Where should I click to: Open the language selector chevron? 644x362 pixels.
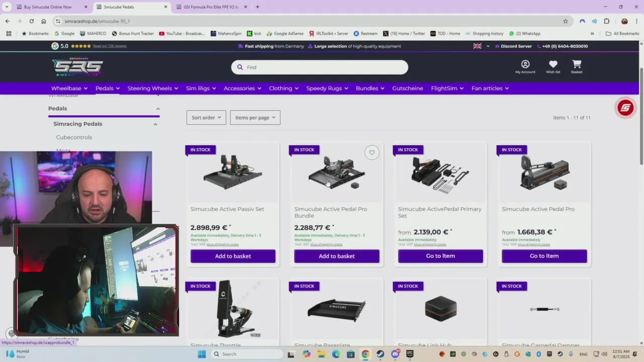[488, 46]
